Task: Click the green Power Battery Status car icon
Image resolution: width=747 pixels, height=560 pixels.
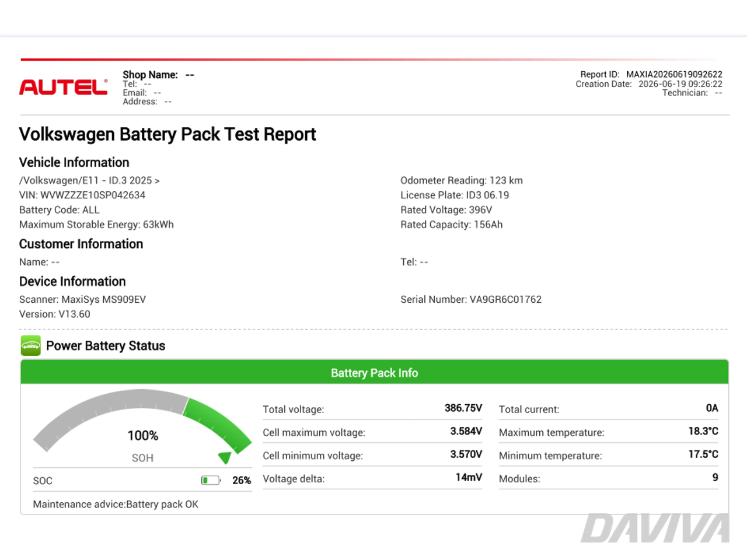Action: click(31, 346)
